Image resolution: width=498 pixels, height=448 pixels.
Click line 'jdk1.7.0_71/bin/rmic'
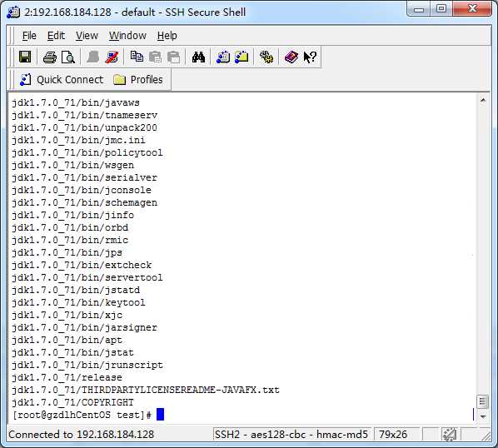click(x=70, y=240)
